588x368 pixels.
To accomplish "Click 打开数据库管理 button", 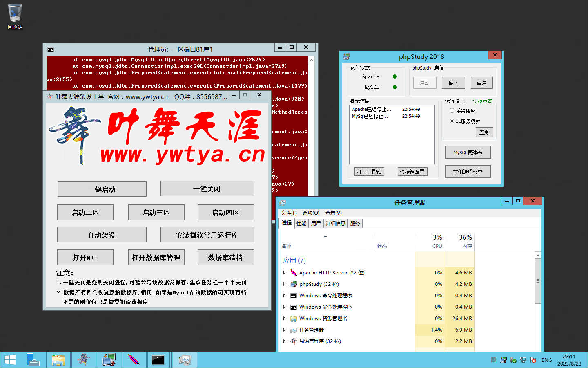I will [156, 257].
